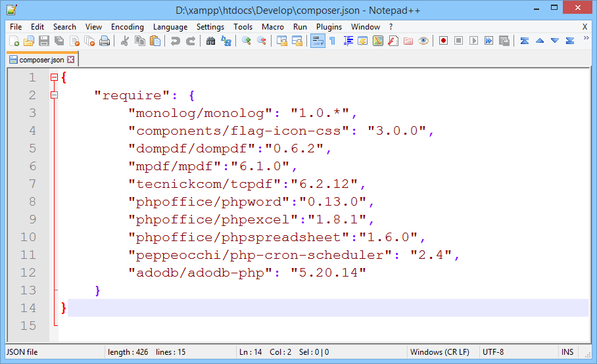Select the composer.json tab
Image resolution: width=597 pixels, height=364 pixels.
pyautogui.click(x=42, y=59)
